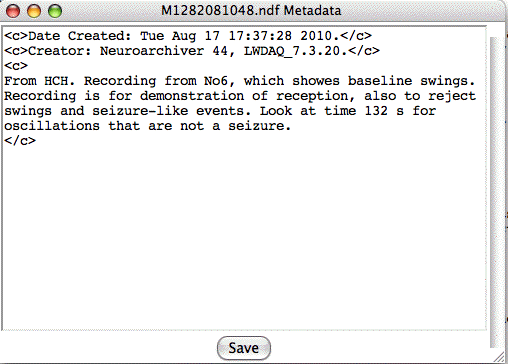The width and height of the screenshot is (508, 364).
Task: Click the word 'demonstration' in the text
Action: point(192,96)
